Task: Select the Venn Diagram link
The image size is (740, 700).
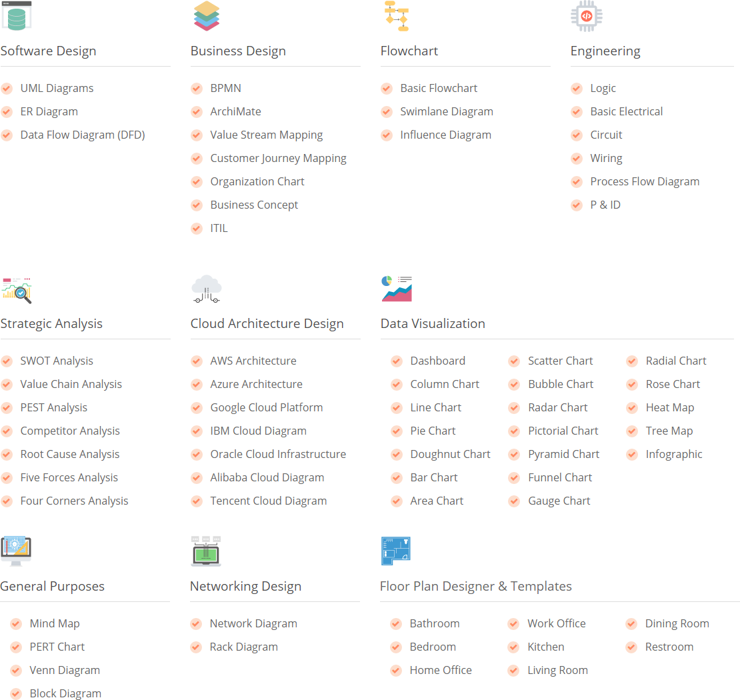Action: coord(65,670)
